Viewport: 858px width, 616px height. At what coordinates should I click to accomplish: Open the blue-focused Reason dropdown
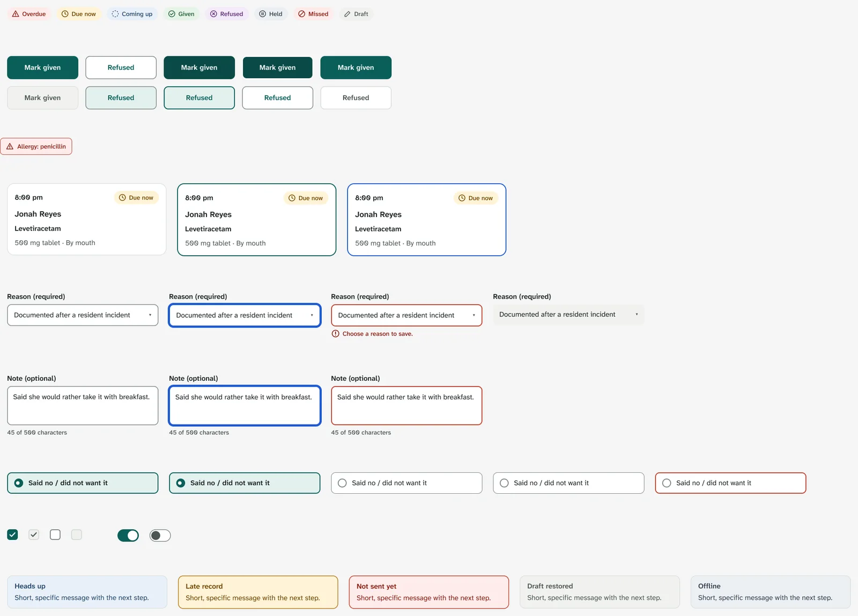[x=245, y=315]
